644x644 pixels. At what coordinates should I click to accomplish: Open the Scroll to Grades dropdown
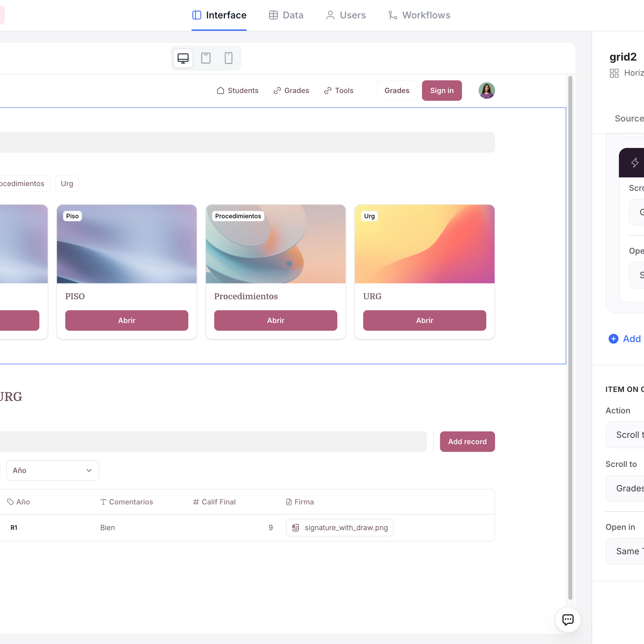626,488
